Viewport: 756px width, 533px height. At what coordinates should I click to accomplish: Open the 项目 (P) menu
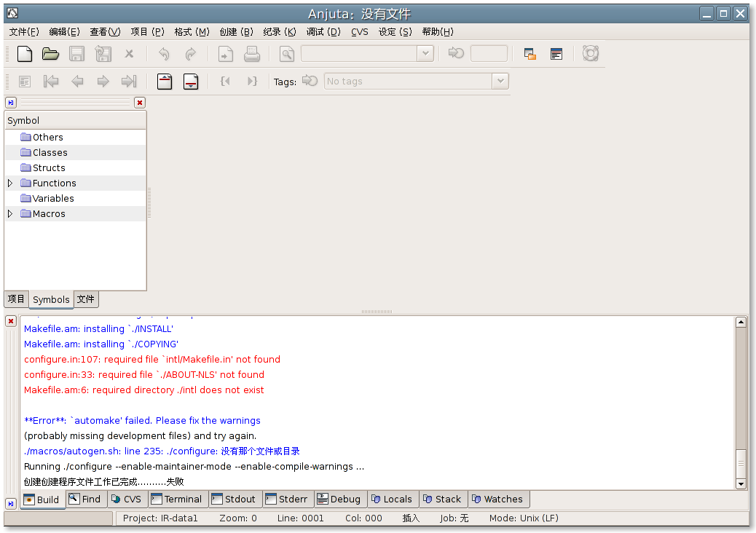148,32
